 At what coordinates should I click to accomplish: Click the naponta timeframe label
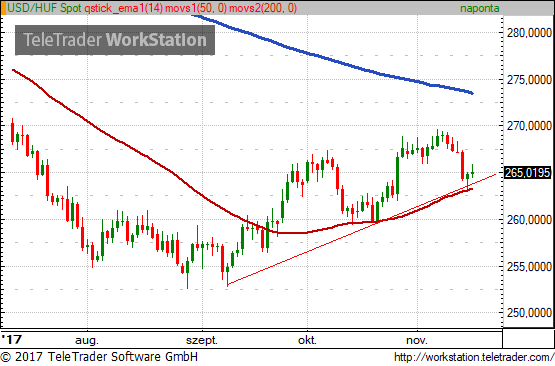[480, 8]
